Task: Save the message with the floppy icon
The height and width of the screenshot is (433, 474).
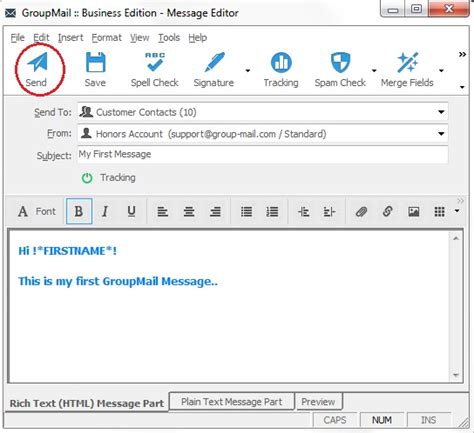Action: [x=96, y=62]
